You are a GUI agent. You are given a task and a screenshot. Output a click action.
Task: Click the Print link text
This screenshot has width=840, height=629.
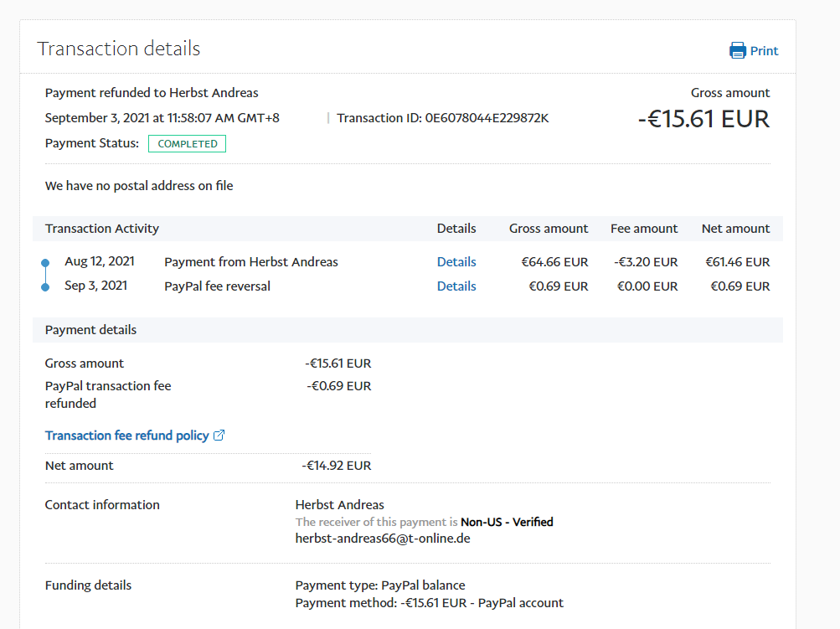[764, 51]
